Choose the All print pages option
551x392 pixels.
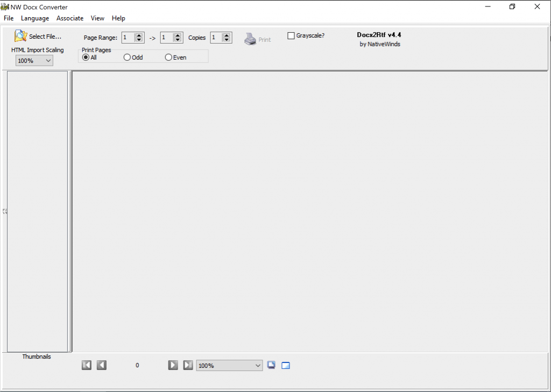click(x=86, y=58)
